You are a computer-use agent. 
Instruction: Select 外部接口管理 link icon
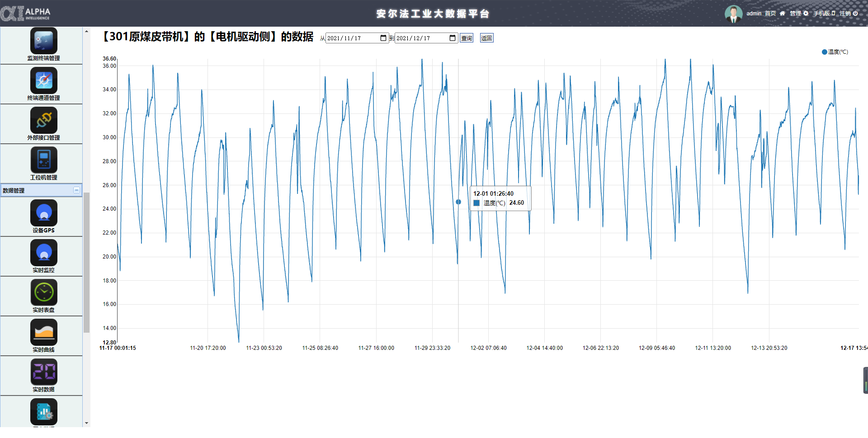tap(43, 121)
